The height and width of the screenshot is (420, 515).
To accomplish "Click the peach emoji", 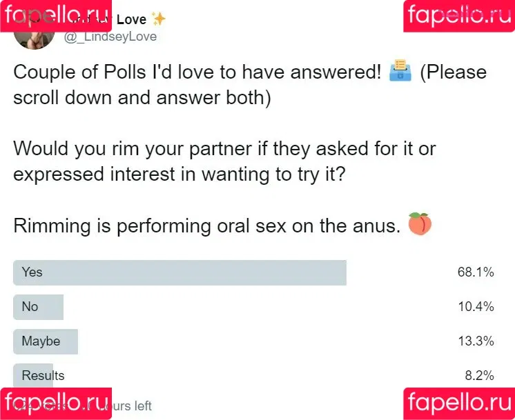I will [420, 223].
